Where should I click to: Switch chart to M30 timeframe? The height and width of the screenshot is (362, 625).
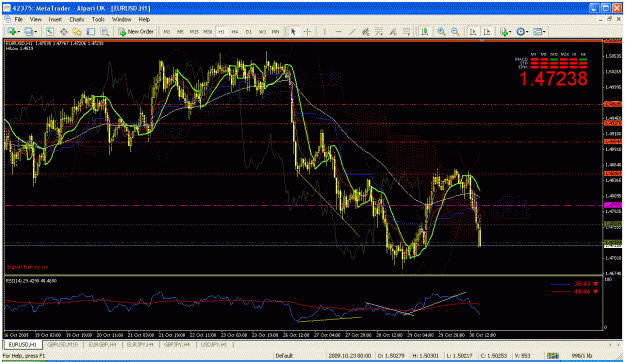point(208,31)
